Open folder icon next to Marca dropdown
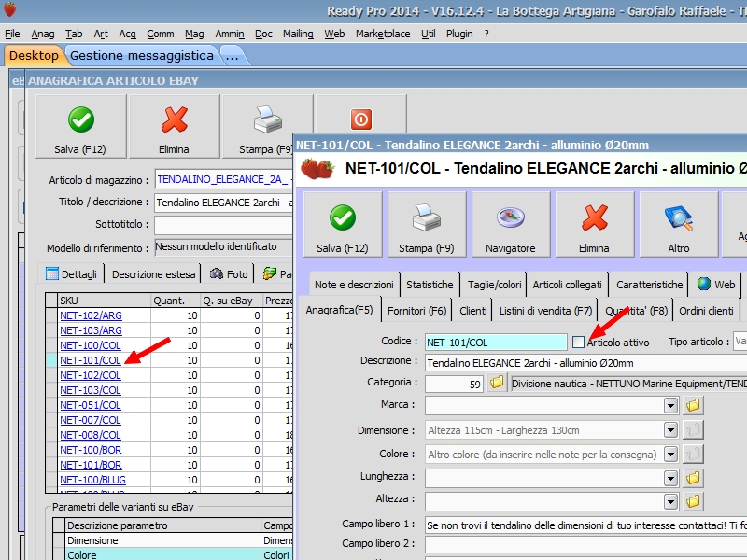Screen dimensions: 747x560 click(x=693, y=406)
